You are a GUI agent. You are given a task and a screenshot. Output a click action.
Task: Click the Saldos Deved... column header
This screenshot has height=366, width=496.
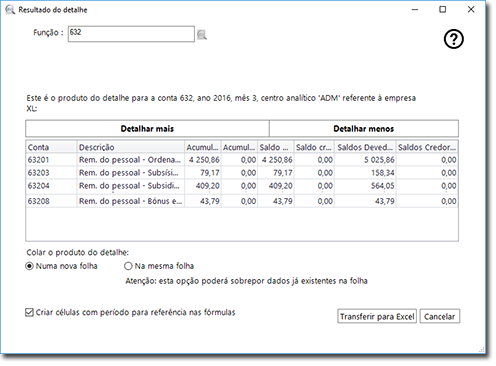(365, 147)
